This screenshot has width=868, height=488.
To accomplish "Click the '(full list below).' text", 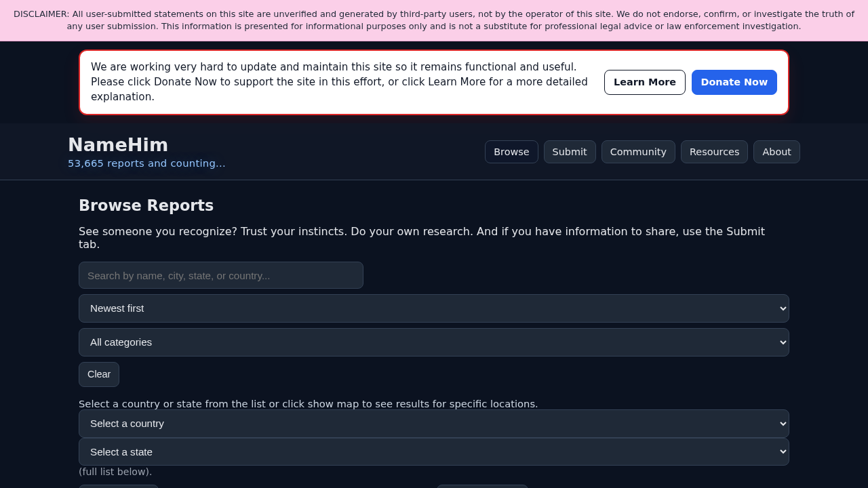I will [x=115, y=472].
